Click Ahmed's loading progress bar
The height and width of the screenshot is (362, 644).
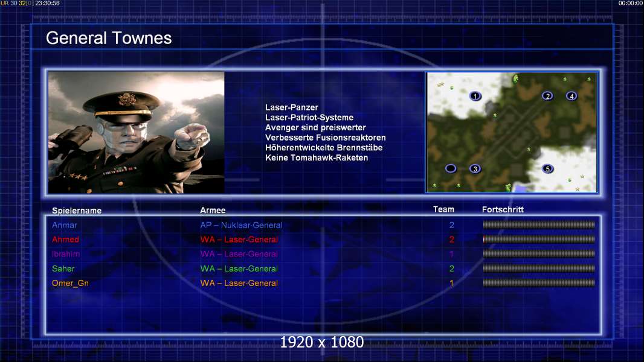tap(539, 239)
